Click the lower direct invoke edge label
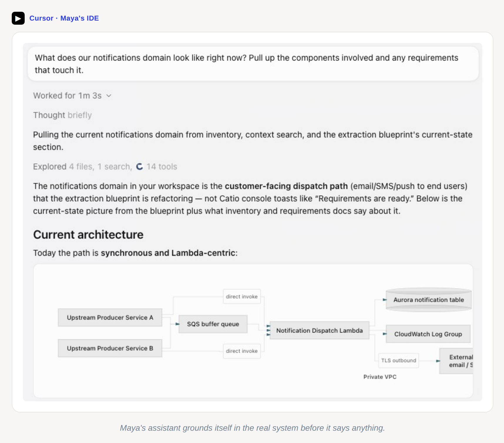Viewport: 504px width, 443px height. tap(242, 351)
